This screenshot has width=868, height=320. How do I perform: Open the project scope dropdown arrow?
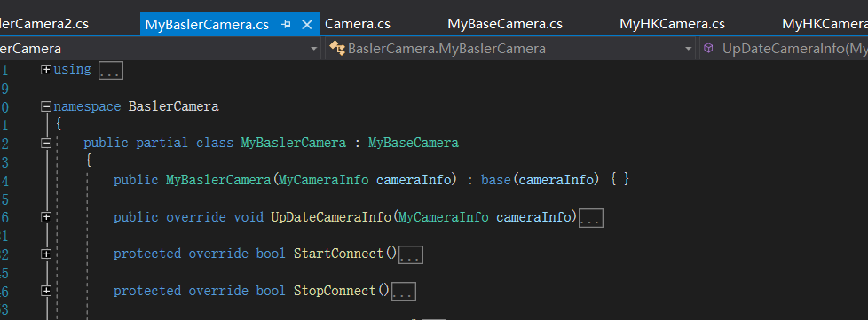[x=314, y=49]
